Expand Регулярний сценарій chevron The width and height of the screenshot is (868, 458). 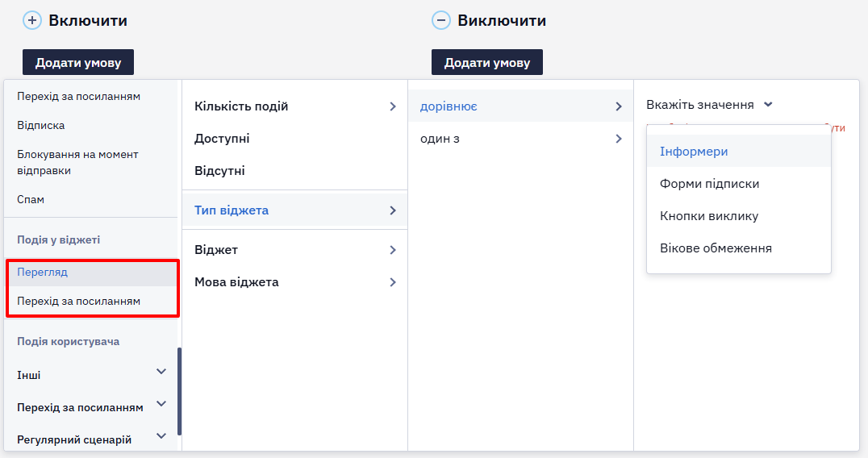coord(161,436)
